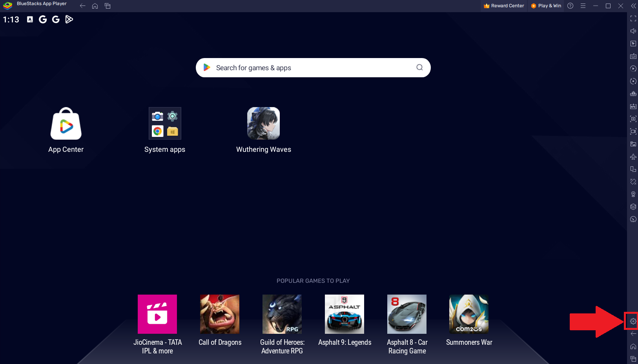Click the magnifier icon in search bar
This screenshot has width=638, height=364.
[x=419, y=67]
